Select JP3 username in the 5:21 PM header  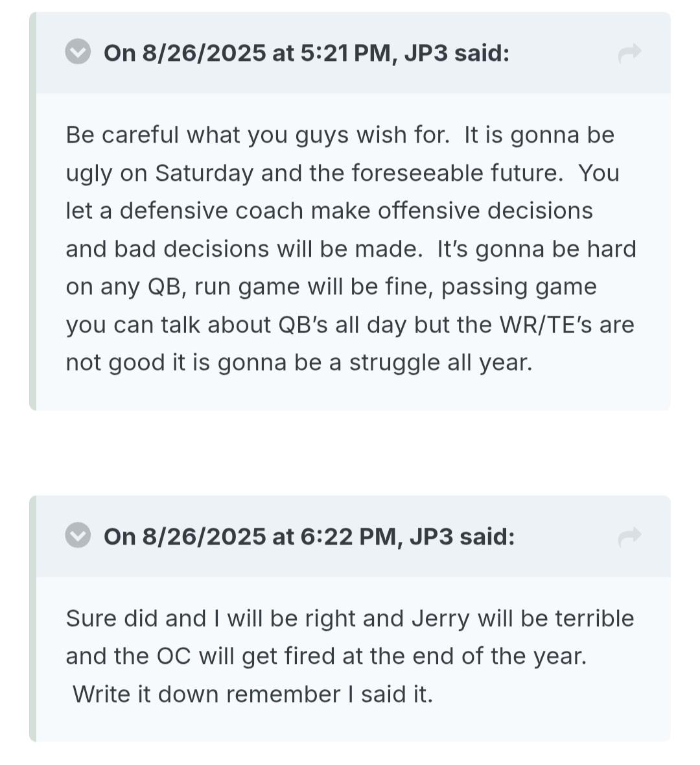pyautogui.click(x=425, y=53)
